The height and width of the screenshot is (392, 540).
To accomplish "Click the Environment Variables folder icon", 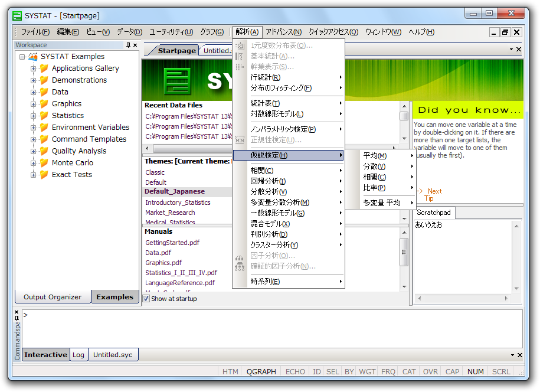I will (x=44, y=128).
